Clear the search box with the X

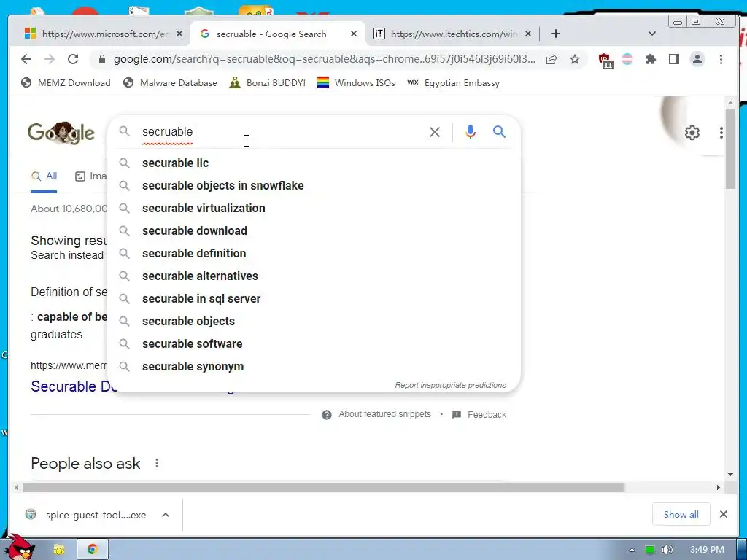(x=435, y=132)
